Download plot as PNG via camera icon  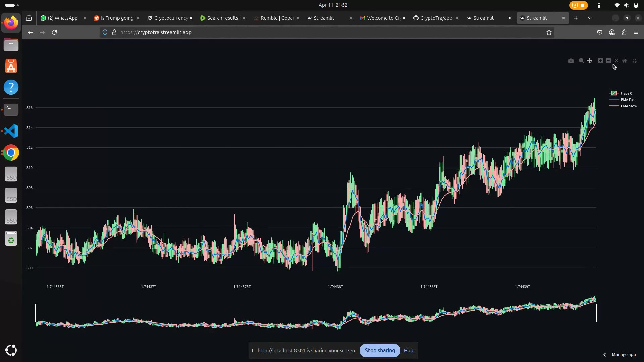coord(571,61)
